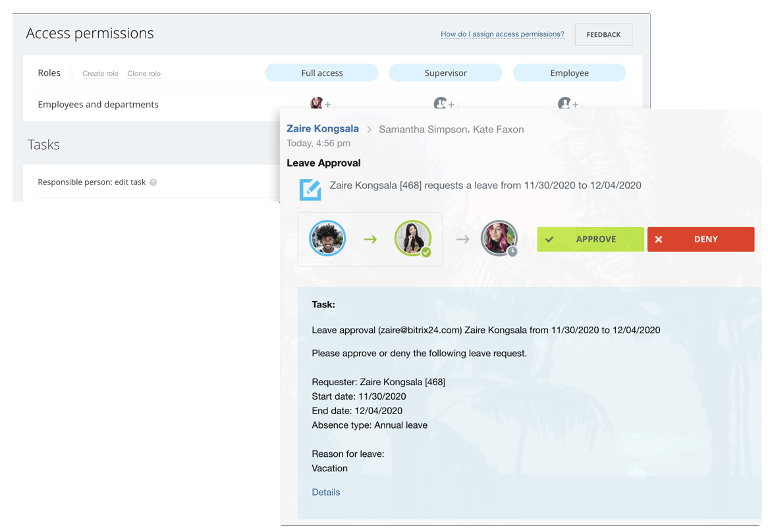Screen dimensions: 768x532
Task: Deny the leave request
Action: click(x=700, y=240)
